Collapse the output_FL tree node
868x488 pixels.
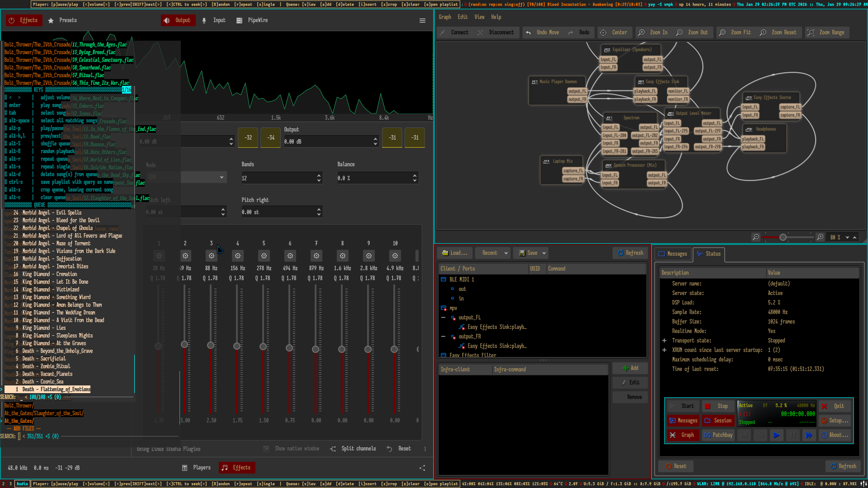[443, 318]
